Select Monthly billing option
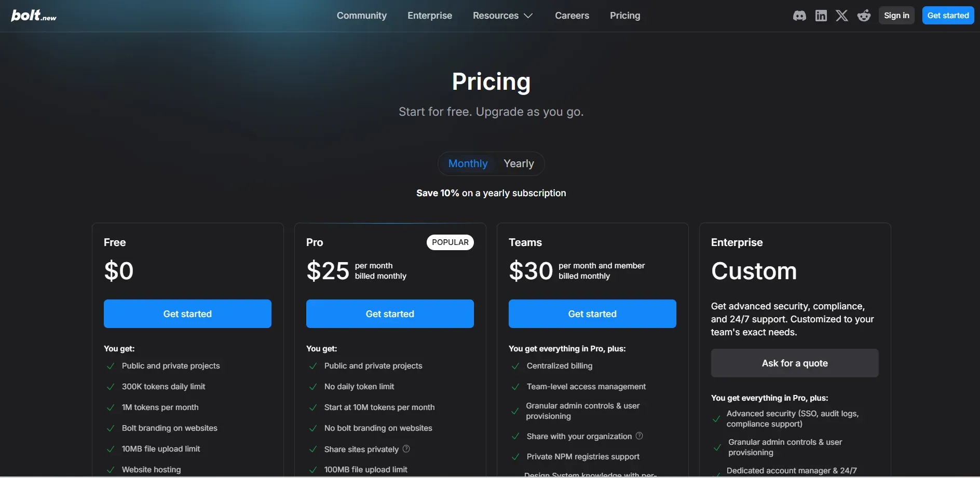 pyautogui.click(x=468, y=163)
